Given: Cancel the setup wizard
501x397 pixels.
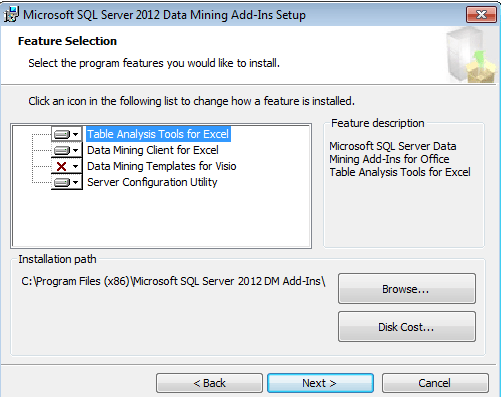Looking at the screenshot, I should 435,383.
